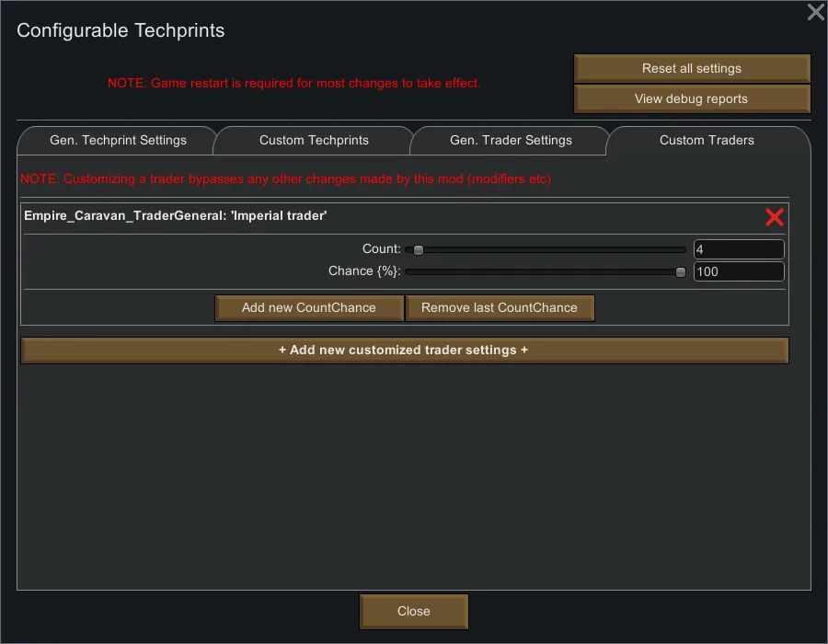Close the window using the top-right X
828x644 pixels.
(815, 12)
